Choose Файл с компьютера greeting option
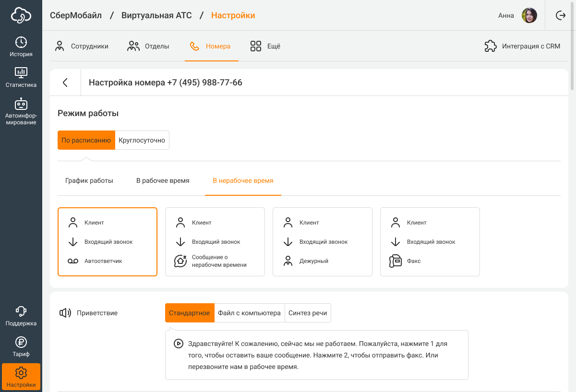This screenshot has height=392, width=576. (249, 313)
